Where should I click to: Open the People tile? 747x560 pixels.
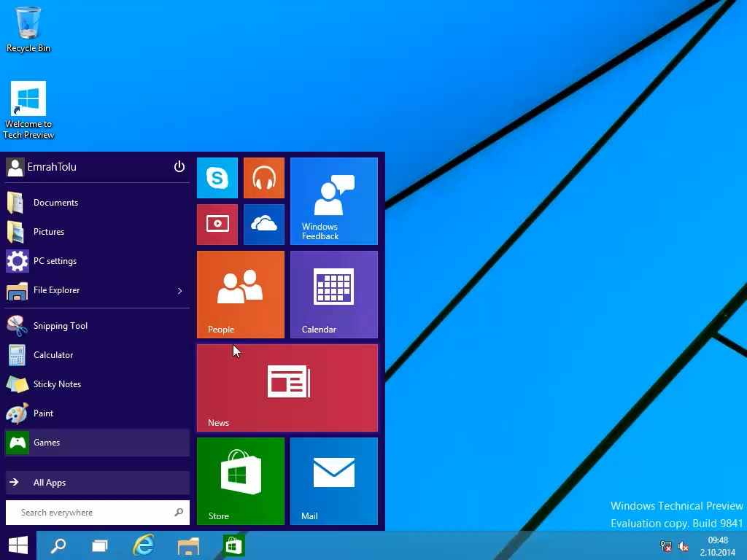click(x=241, y=295)
